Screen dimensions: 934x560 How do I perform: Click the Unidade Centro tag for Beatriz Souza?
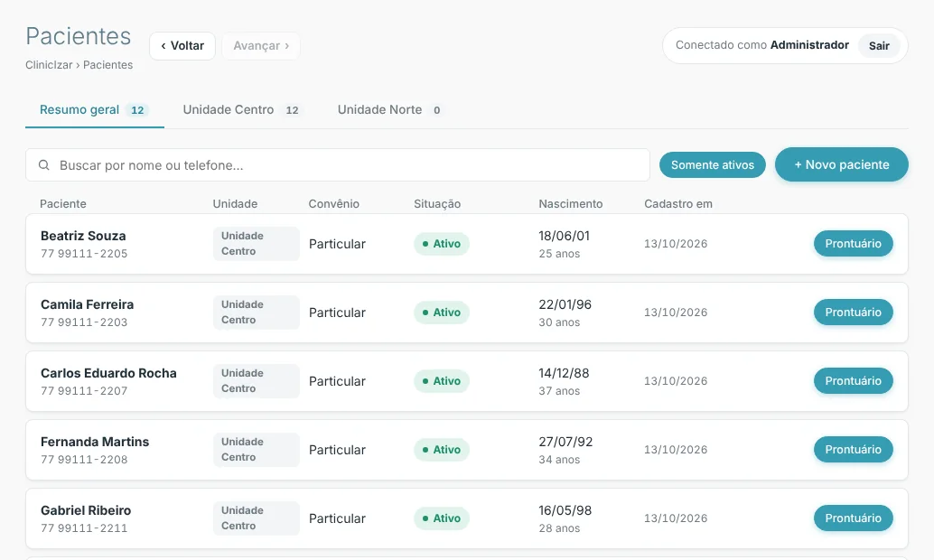(257, 244)
